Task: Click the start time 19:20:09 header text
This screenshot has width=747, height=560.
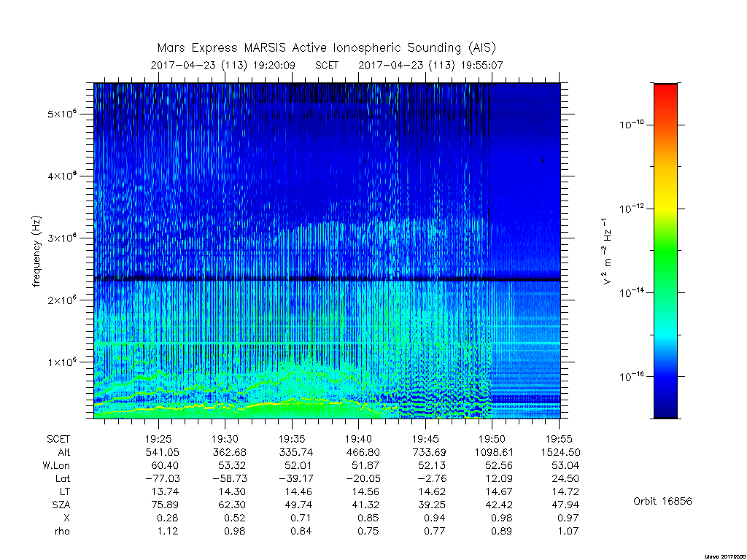Action: coord(274,65)
